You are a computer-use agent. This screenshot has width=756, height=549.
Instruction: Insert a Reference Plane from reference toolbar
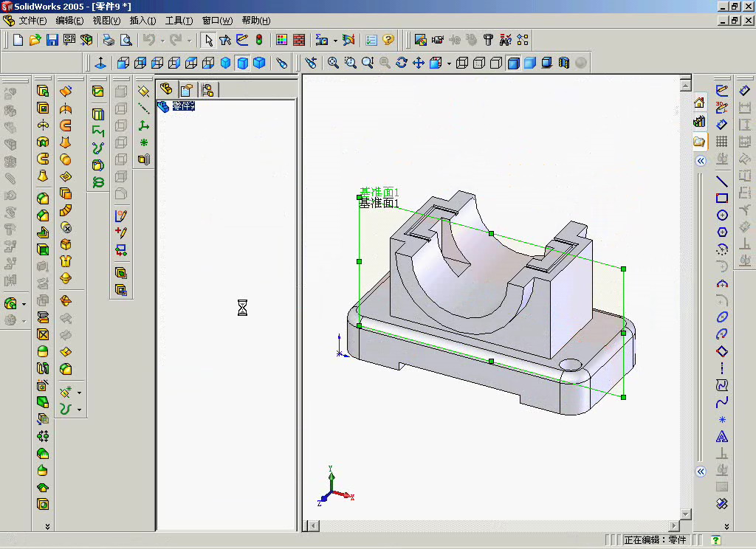[144, 91]
